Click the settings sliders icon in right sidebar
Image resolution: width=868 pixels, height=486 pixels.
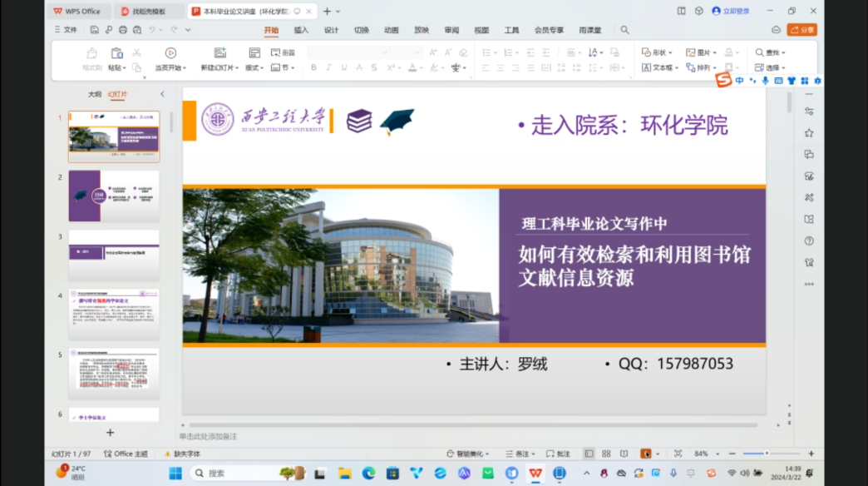(809, 112)
